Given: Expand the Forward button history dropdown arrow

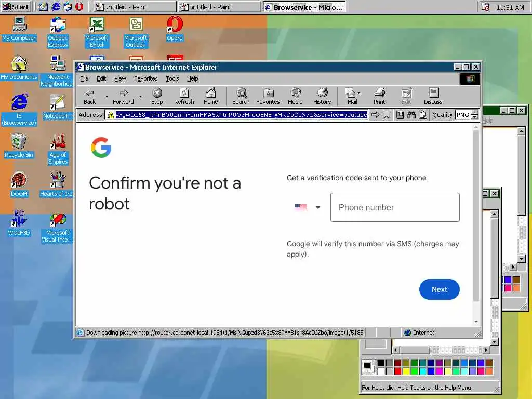Looking at the screenshot, I should pyautogui.click(x=140, y=96).
